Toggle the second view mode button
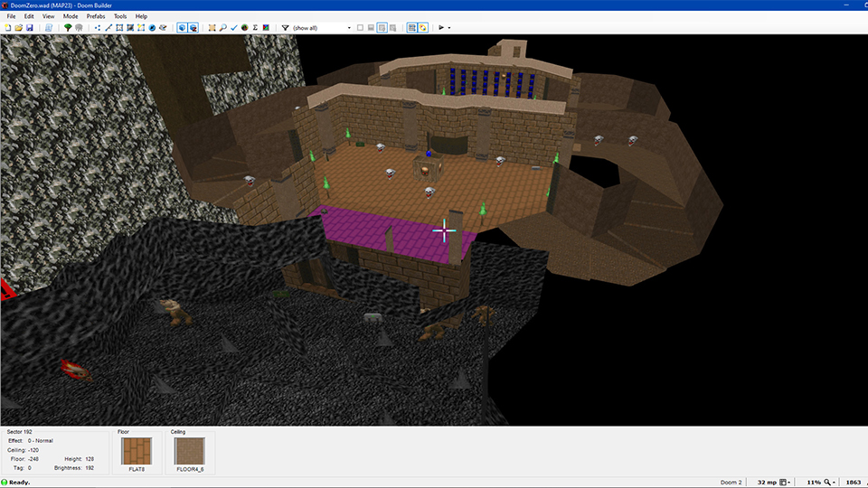The width and height of the screenshot is (868, 488). pyautogui.click(x=371, y=28)
